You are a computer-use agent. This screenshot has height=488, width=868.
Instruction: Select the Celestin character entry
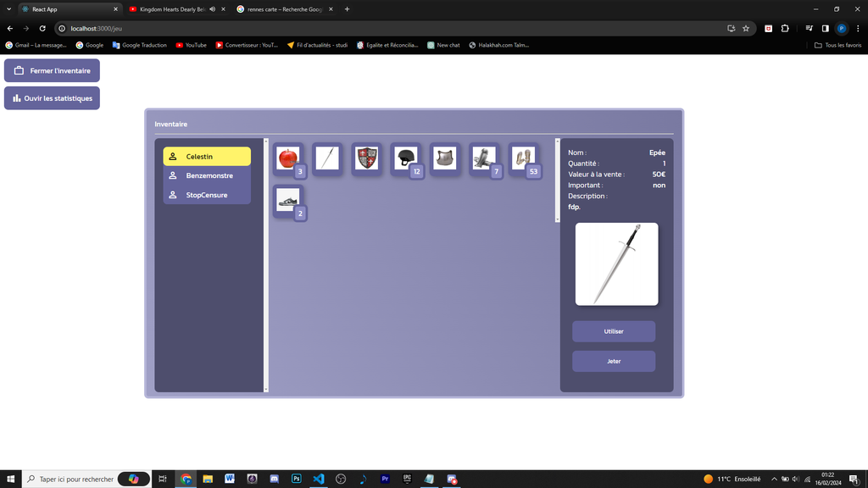(x=207, y=157)
